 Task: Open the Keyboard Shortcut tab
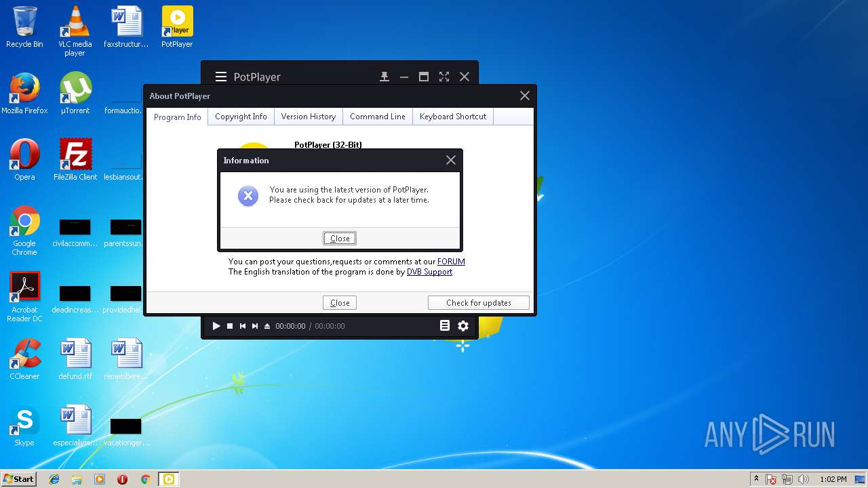point(453,117)
